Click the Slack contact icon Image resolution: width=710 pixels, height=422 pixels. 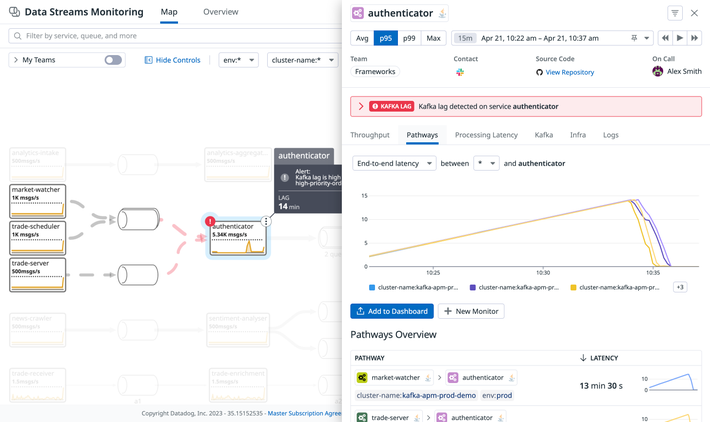tap(460, 72)
